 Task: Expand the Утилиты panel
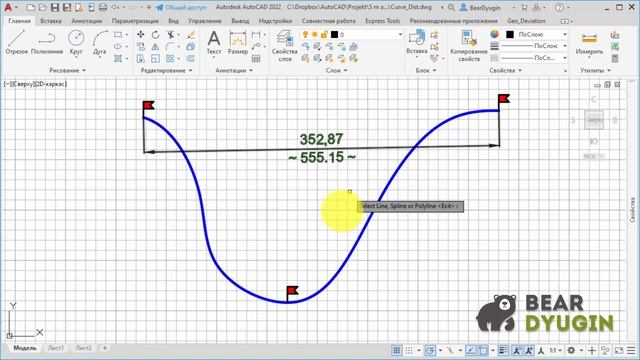point(596,70)
